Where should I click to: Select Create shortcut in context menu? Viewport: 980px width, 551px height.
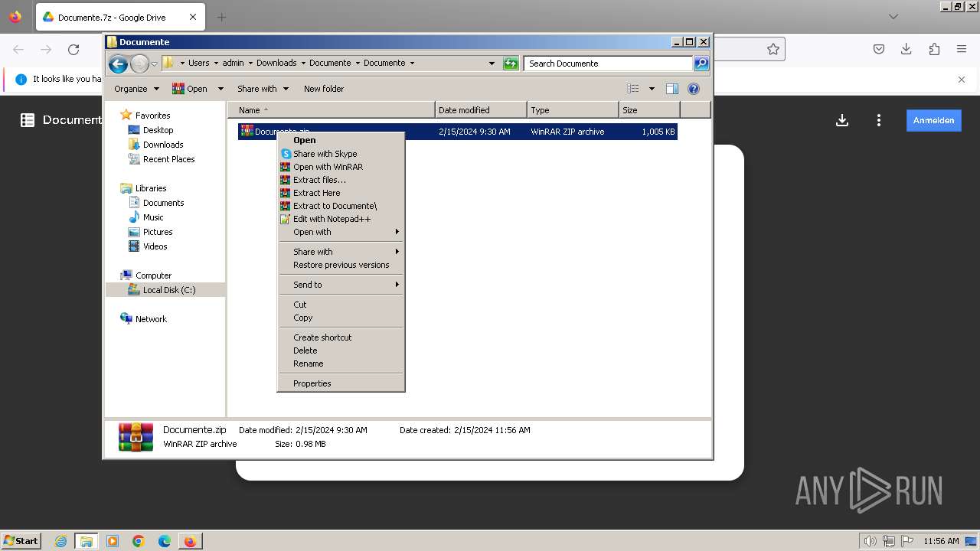tap(341, 337)
